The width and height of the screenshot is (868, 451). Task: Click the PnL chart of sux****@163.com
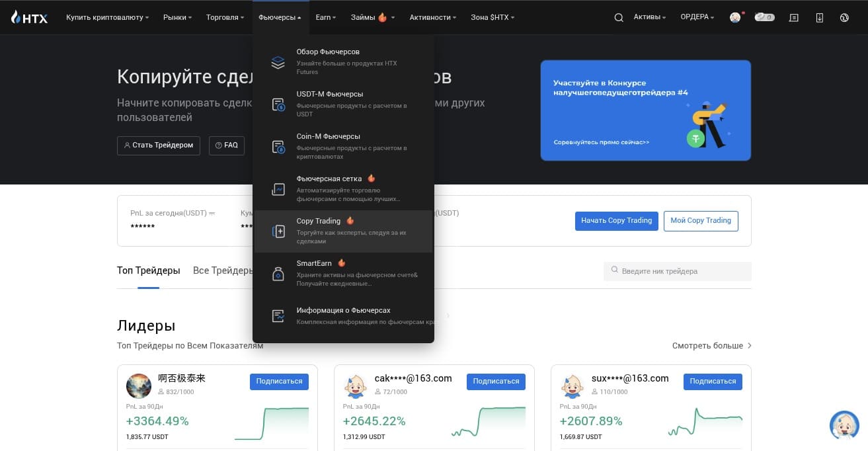click(705, 422)
